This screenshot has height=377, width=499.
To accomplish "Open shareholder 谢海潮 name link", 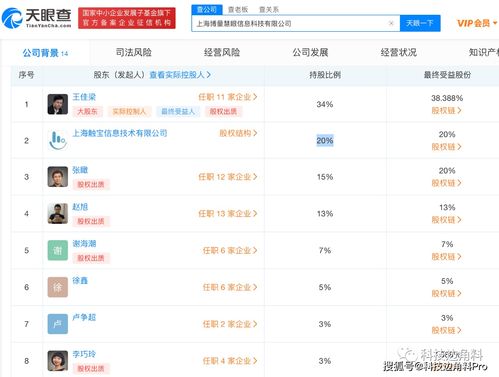I will point(84,243).
